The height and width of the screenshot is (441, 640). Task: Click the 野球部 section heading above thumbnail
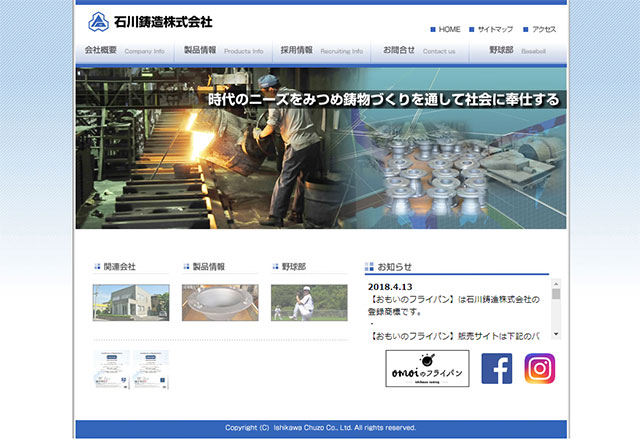(289, 267)
